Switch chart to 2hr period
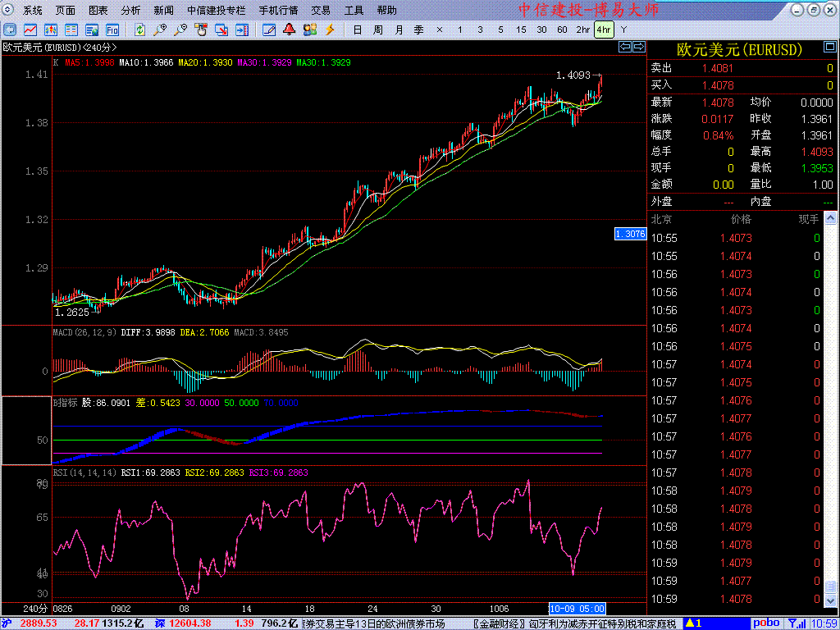This screenshot has height=630, width=840. [x=582, y=30]
